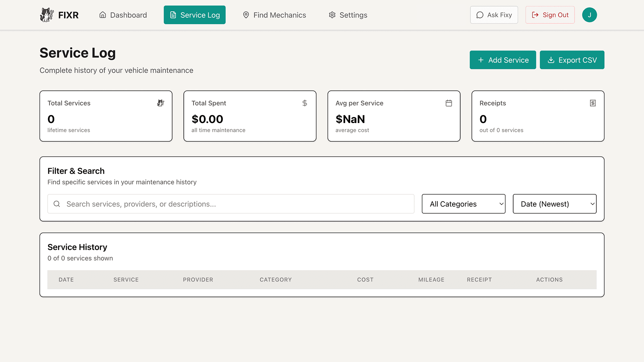Open the All Categories dropdown
Image resolution: width=644 pixels, height=362 pixels.
463,204
